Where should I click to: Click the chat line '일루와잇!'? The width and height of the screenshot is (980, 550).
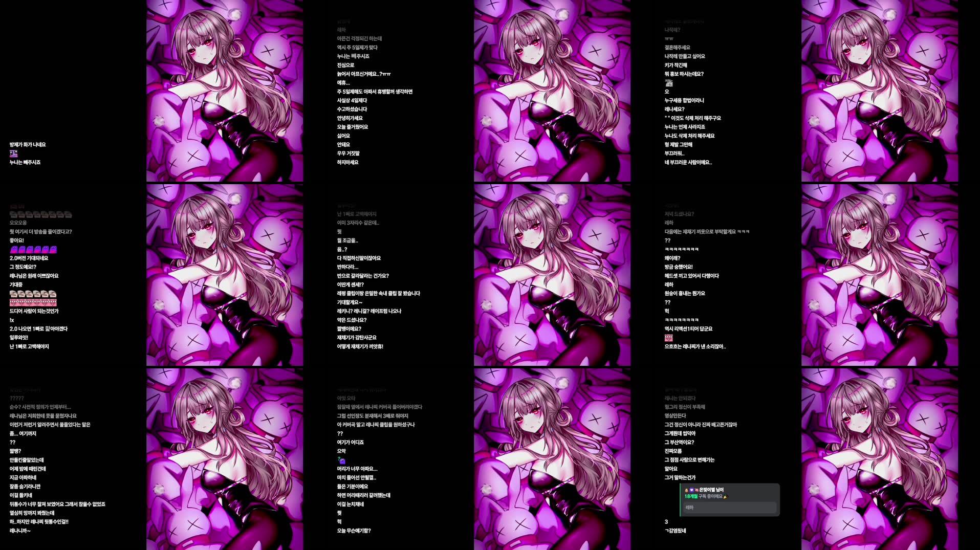19,338
